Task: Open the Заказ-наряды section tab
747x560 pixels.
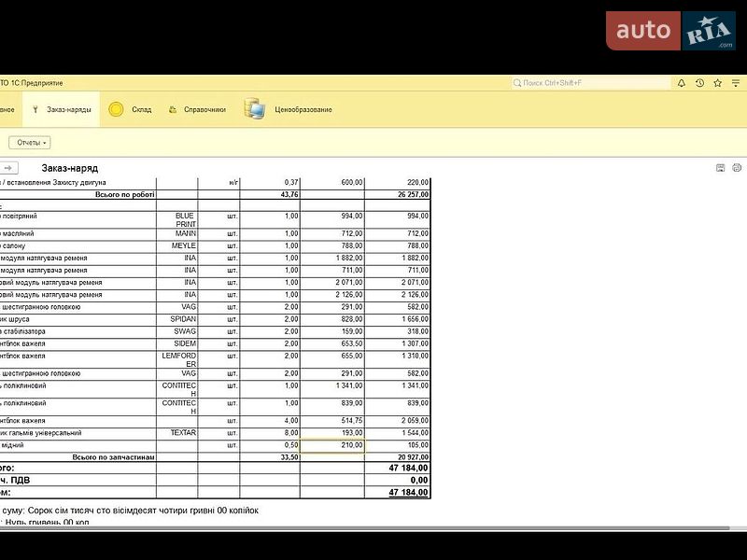Action: (x=61, y=109)
